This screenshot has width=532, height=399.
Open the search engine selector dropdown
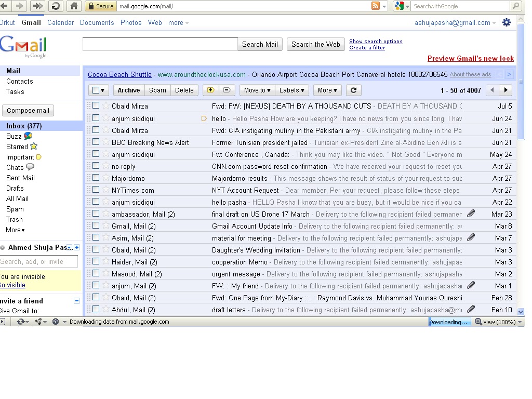407,6
